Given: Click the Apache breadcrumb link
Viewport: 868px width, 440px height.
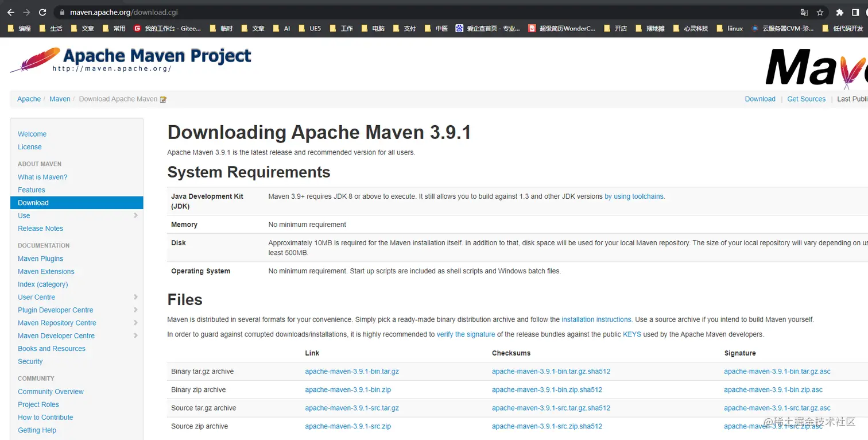Looking at the screenshot, I should (x=29, y=99).
